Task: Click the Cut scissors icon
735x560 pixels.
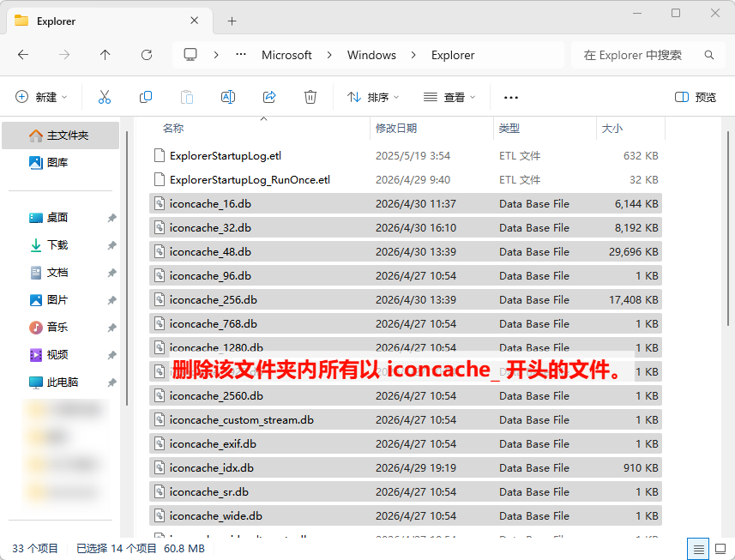Action: tap(105, 97)
